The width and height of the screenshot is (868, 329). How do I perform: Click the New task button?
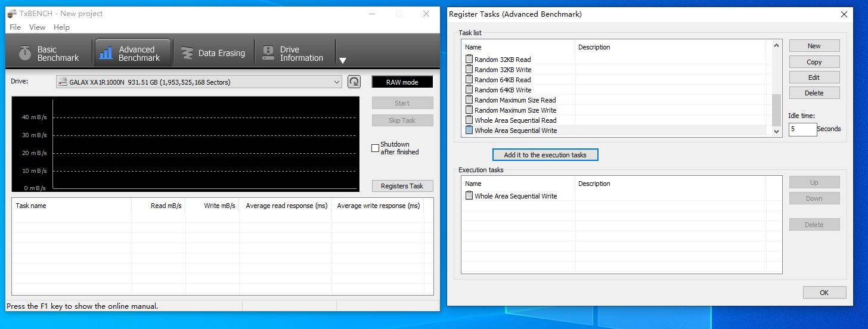click(x=814, y=46)
